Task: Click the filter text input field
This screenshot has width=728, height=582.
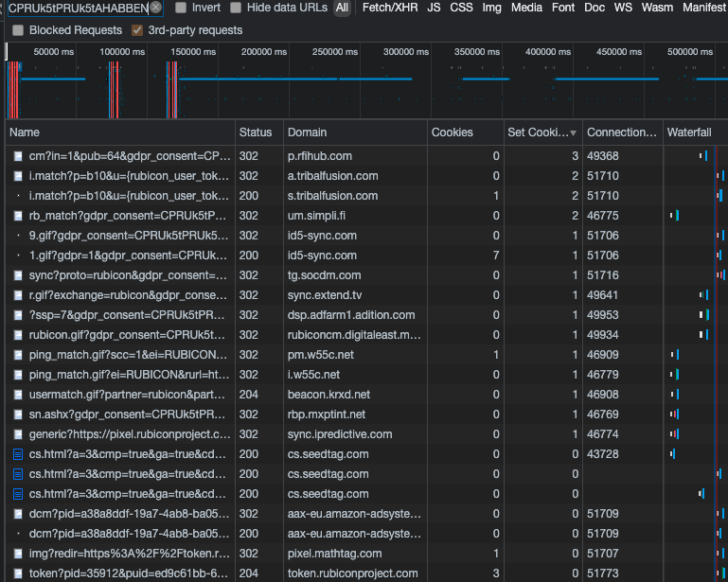Action: (x=76, y=8)
